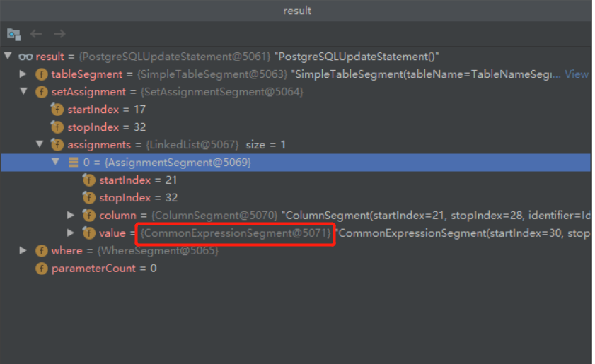Click the SetAssignmentSegment@5064 type text

[x=222, y=92]
